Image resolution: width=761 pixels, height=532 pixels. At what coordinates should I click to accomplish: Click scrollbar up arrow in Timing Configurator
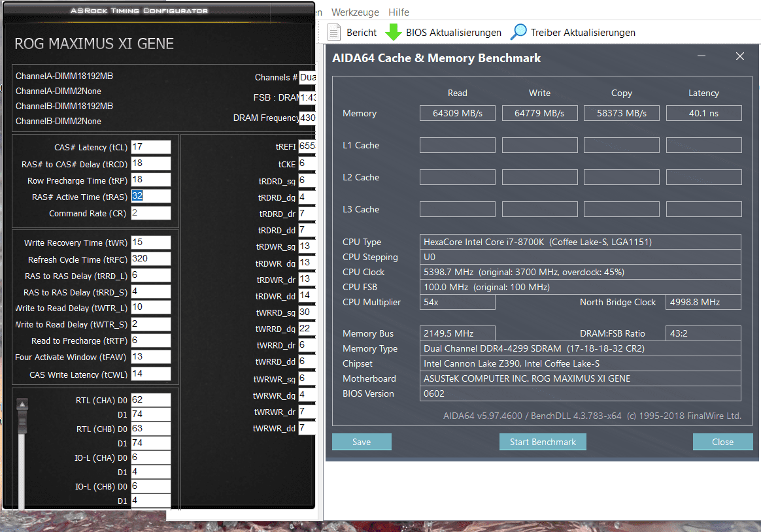coord(22,404)
